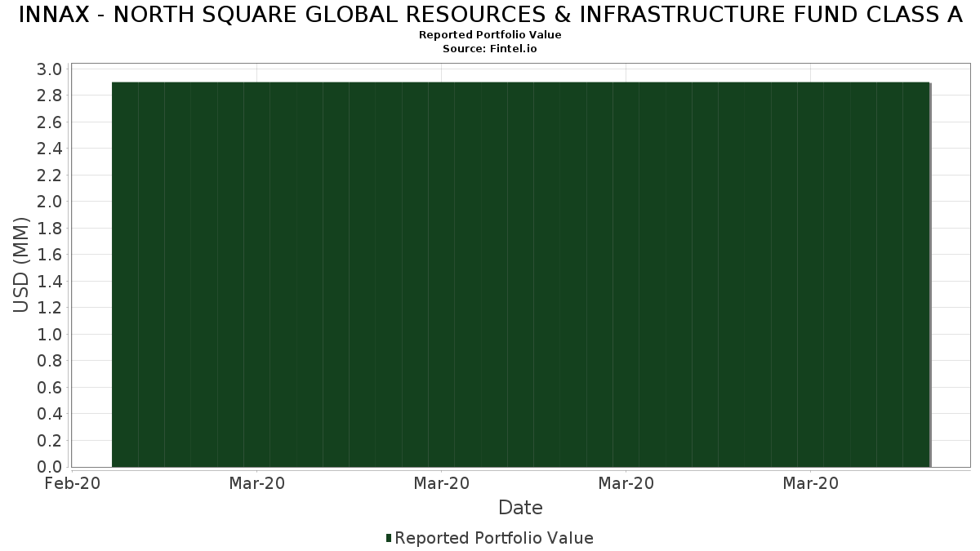This screenshot has height=551, width=980.
Task: Click the 3.0 y-axis tick label
Action: [50, 69]
